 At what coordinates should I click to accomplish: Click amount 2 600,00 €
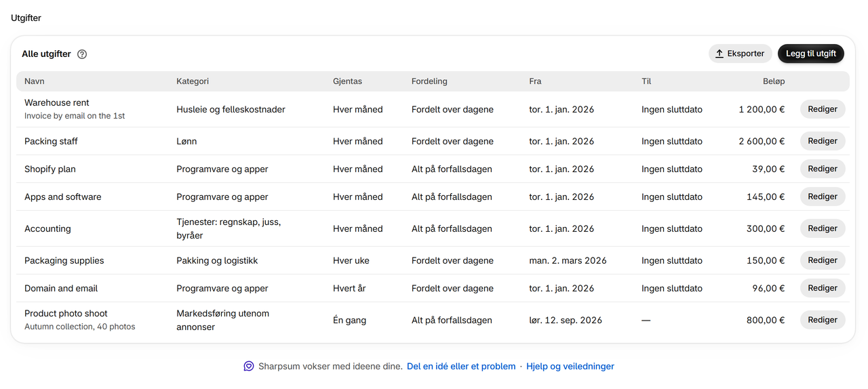[x=762, y=141]
